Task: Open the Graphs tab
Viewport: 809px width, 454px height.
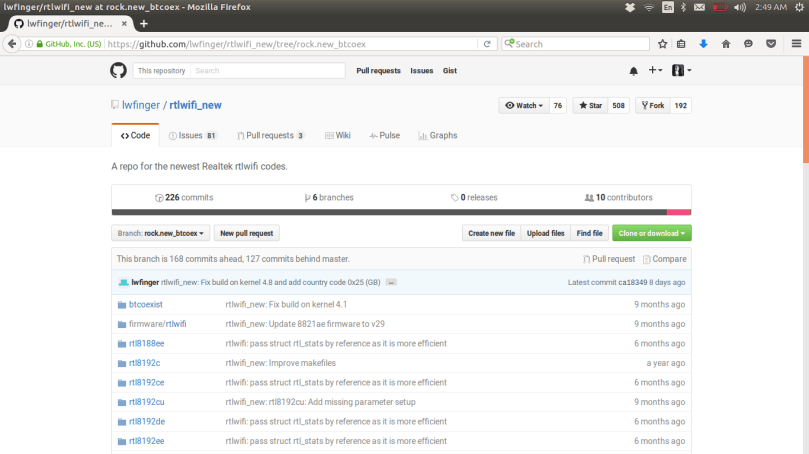Action: tap(438, 135)
